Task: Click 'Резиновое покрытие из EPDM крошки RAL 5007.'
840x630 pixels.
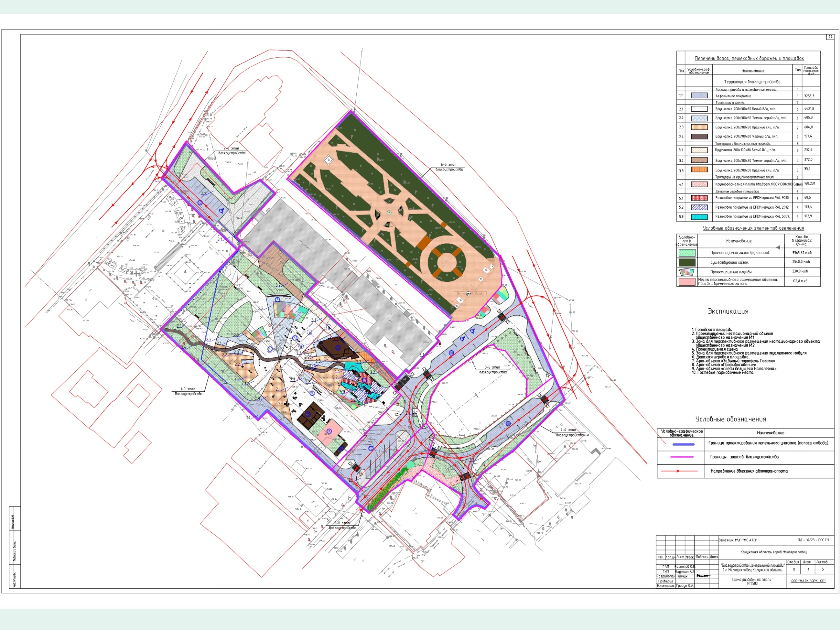Action: tap(752, 216)
